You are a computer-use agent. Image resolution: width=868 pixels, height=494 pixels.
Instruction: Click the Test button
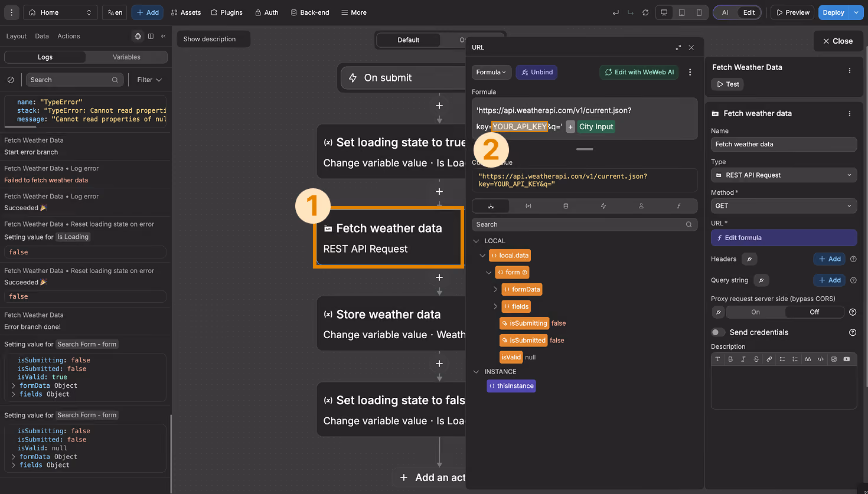[x=727, y=84]
